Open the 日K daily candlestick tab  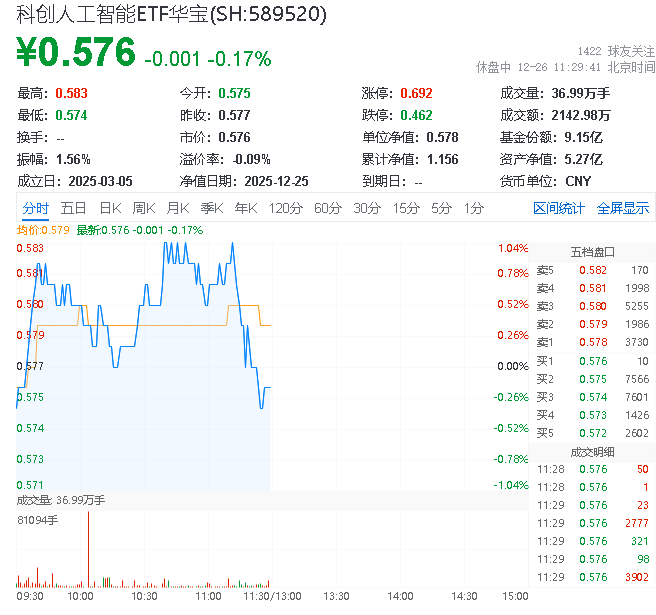(110, 208)
